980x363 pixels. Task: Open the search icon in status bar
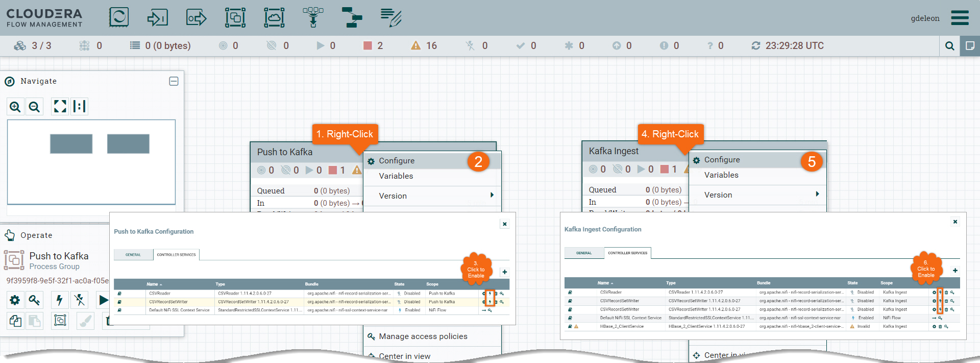click(950, 46)
